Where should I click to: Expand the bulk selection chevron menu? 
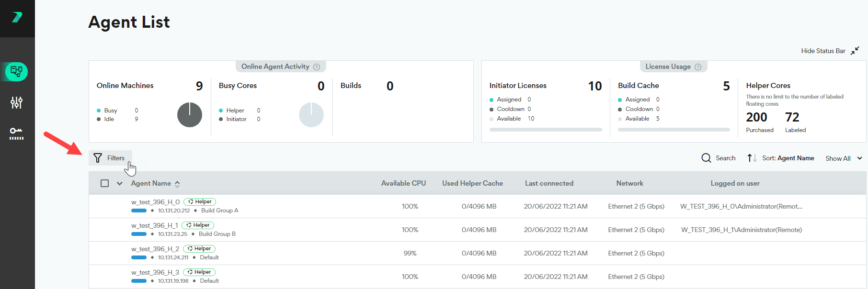point(119,183)
